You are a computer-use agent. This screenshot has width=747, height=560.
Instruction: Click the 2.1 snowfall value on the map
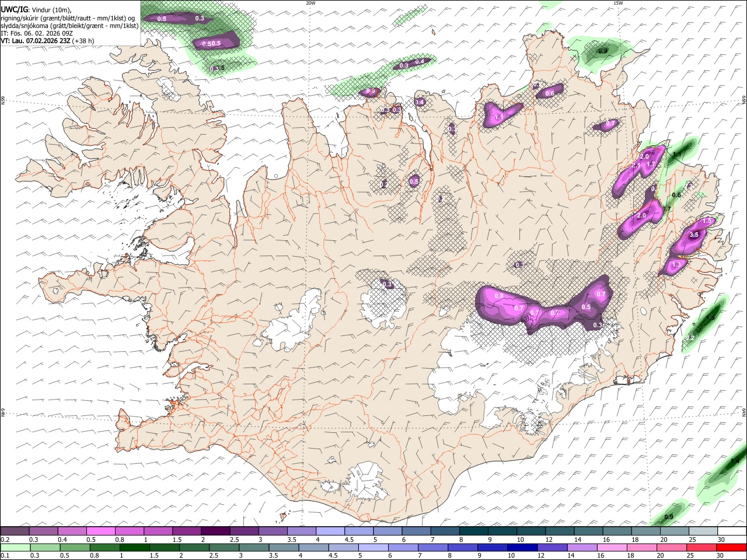pyautogui.click(x=636, y=166)
